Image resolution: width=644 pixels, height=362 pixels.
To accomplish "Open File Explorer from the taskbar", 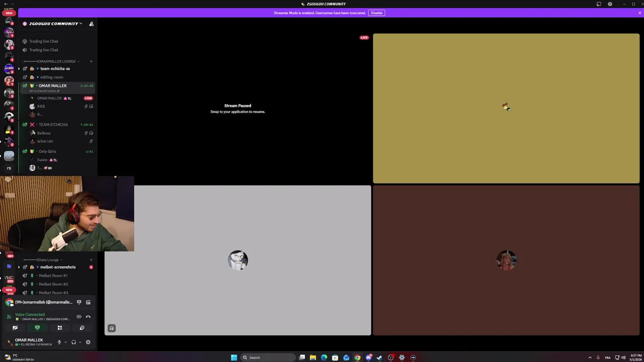I will (313, 357).
